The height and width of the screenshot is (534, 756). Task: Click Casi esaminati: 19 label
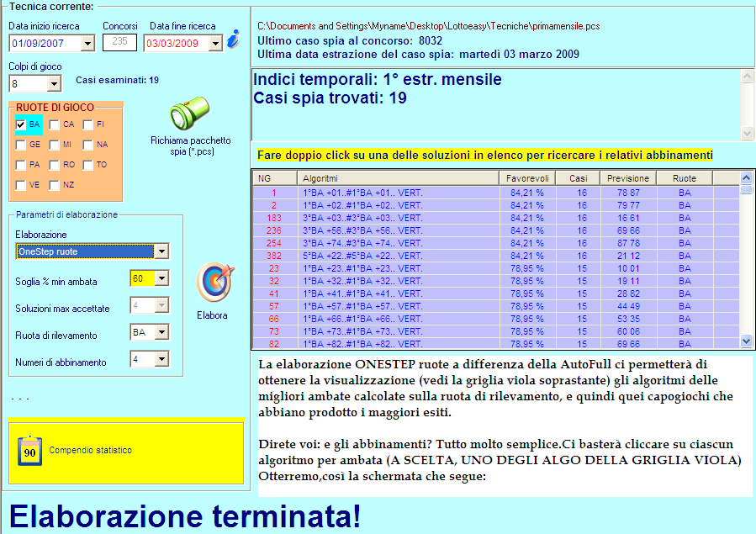pyautogui.click(x=117, y=80)
